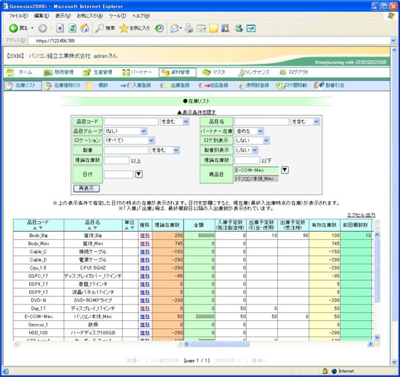Open the 日付 date picker arrow
This screenshot has width=400, height=377.
[139, 174]
